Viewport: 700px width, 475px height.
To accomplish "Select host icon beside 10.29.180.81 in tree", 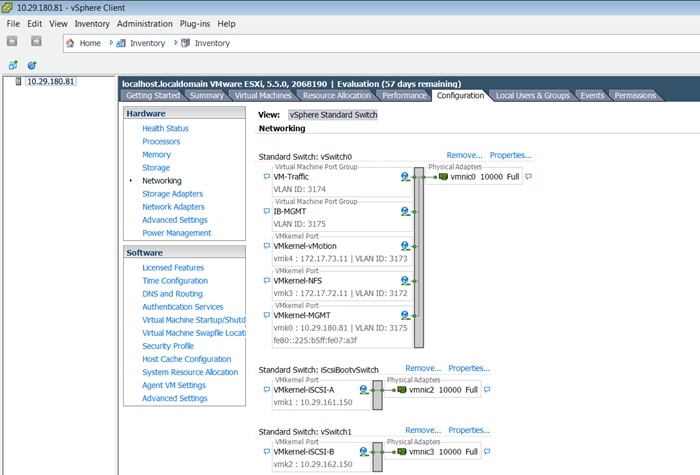I will click(18, 81).
